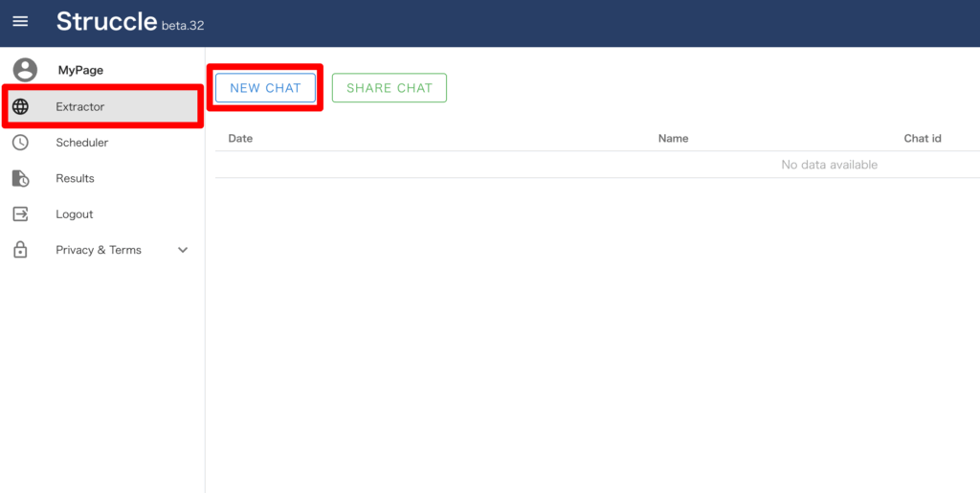This screenshot has width=980, height=493.
Task: Expand the Privacy & Terms chevron
Action: click(183, 250)
